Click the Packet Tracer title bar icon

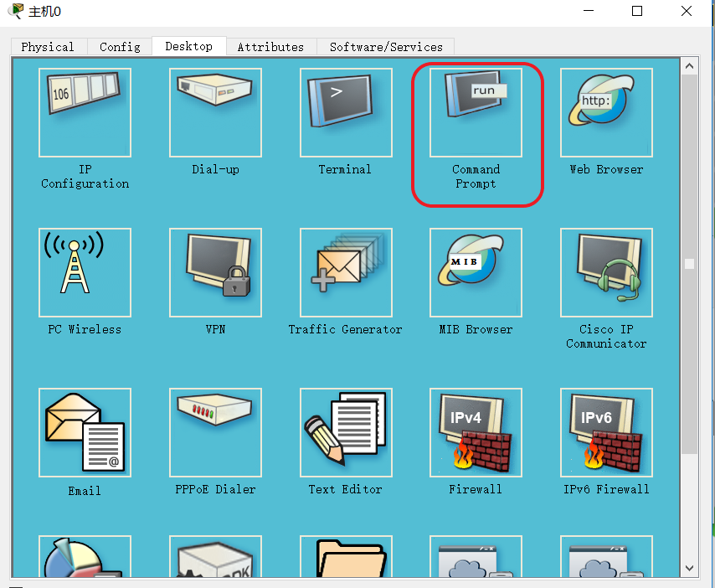pos(16,11)
